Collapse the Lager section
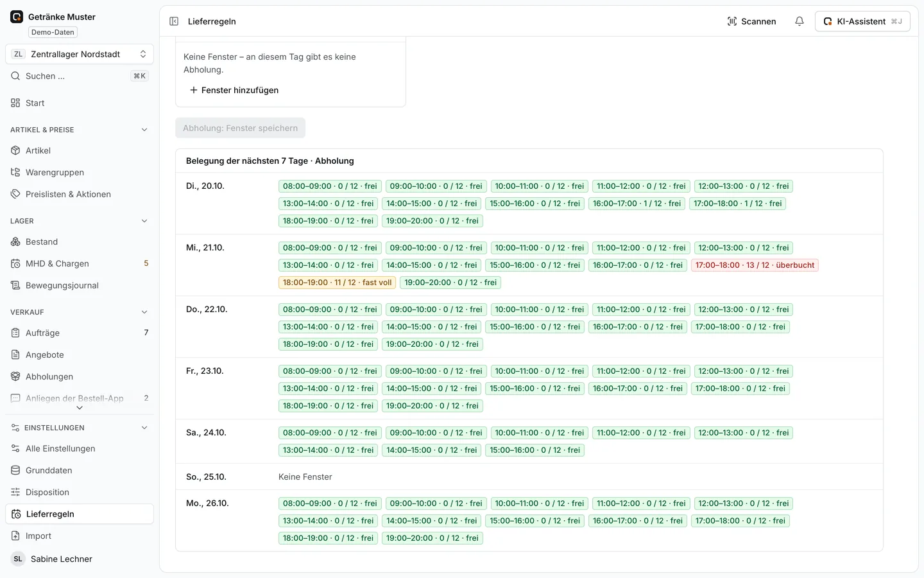924x578 pixels. click(x=144, y=221)
